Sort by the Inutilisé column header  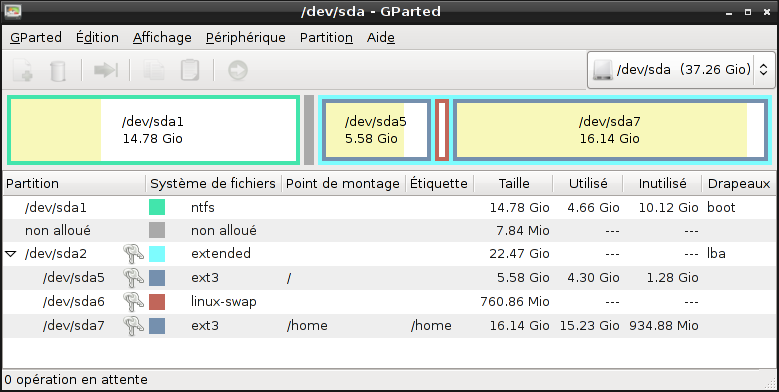tap(662, 184)
